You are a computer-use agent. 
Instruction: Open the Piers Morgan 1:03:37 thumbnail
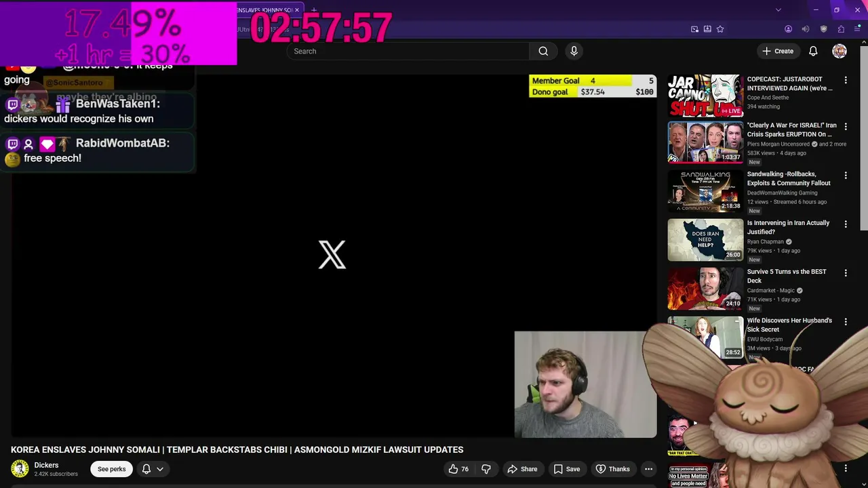click(x=705, y=142)
